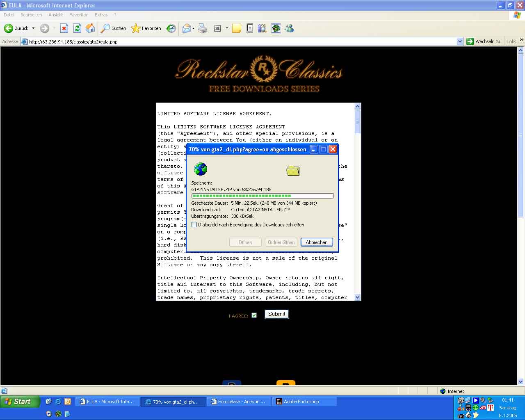Launch Internet Explorer from Quick Launch
The height and width of the screenshot is (420, 525).
pyautogui.click(x=58, y=402)
